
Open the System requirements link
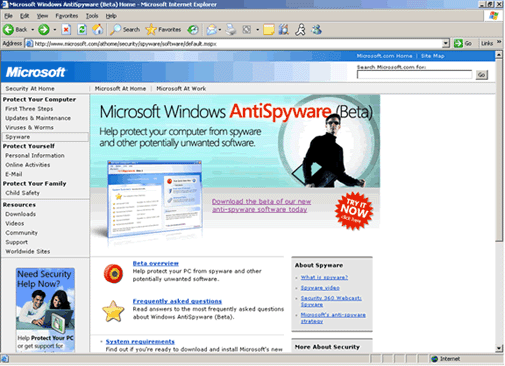pyautogui.click(x=140, y=342)
